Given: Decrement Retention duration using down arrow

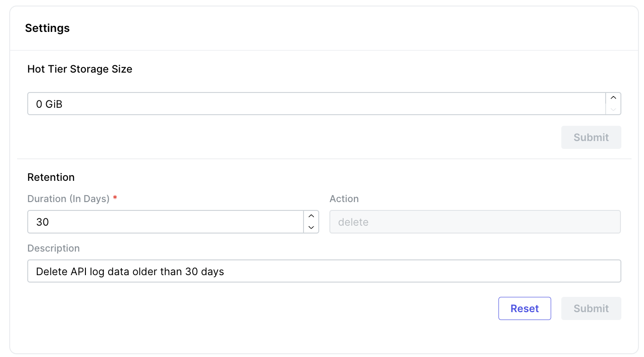Looking at the screenshot, I should tap(311, 228).
